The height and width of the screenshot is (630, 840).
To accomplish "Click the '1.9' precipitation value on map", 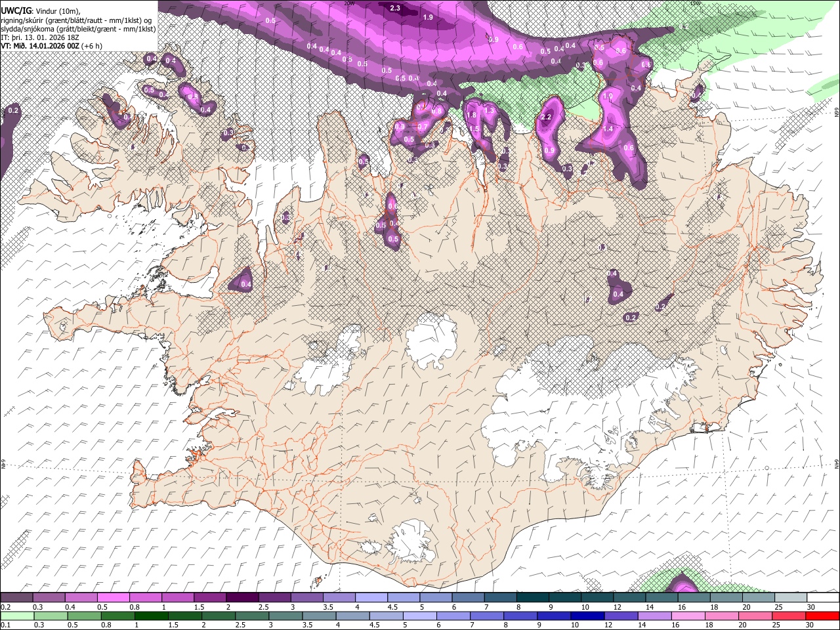I will [x=428, y=17].
